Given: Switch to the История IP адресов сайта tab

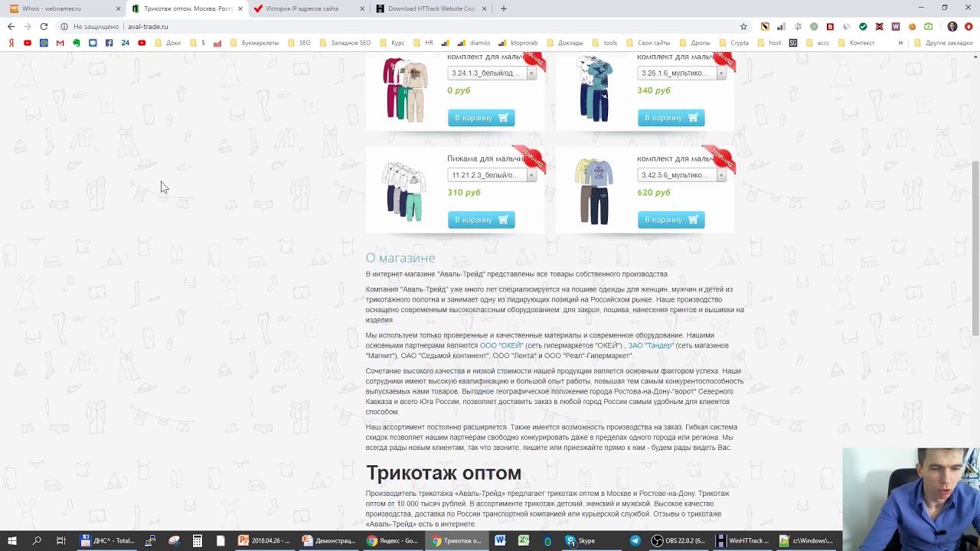Looking at the screenshot, I should [309, 8].
